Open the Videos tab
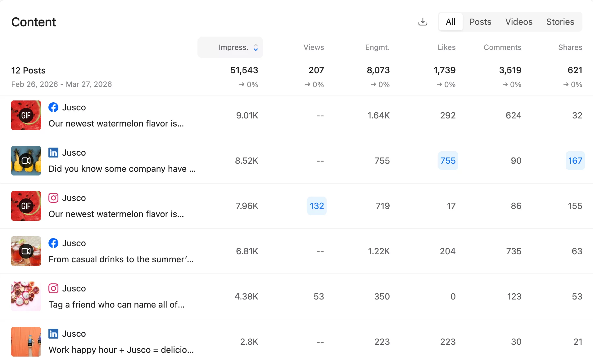Viewport: 593px width, 364px height. point(519,22)
